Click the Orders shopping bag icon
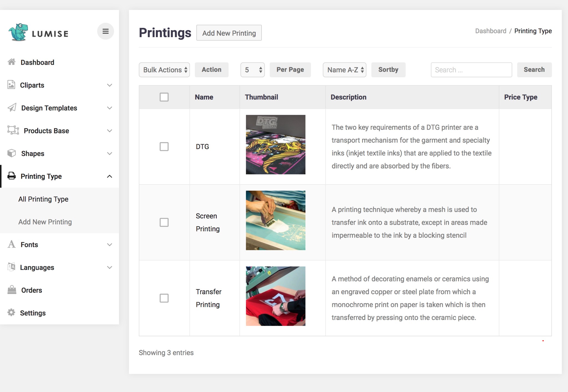This screenshot has height=392, width=568. [12, 290]
